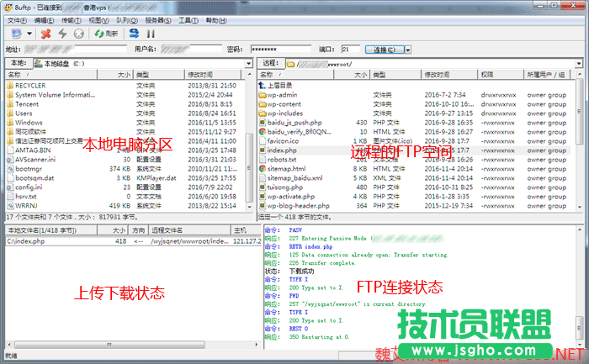Select the AVScanner.ini file icon
The image size is (589, 364).
pos(10,160)
